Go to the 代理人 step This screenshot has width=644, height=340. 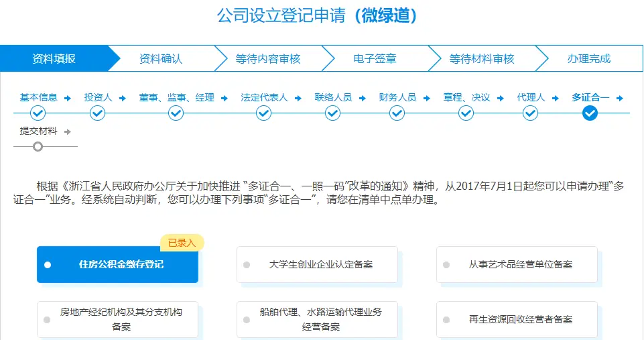pyautogui.click(x=531, y=97)
